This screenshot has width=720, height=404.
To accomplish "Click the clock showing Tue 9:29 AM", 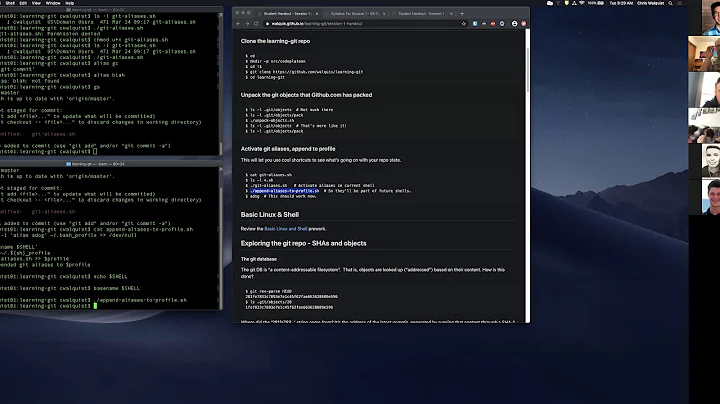I will point(621,3).
